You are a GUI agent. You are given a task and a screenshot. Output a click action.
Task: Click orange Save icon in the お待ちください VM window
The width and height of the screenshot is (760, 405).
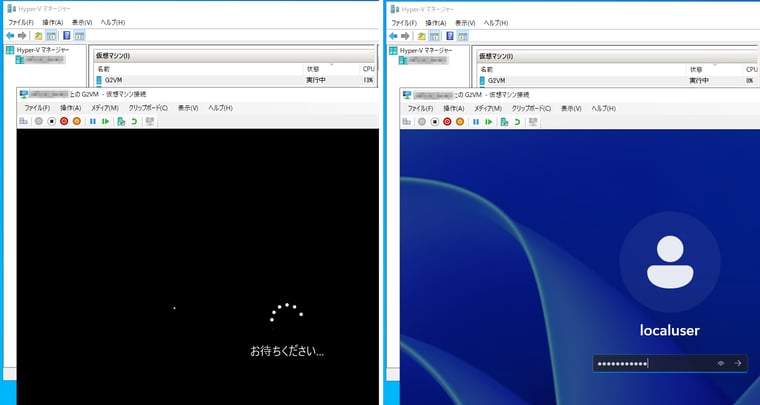coord(77,122)
